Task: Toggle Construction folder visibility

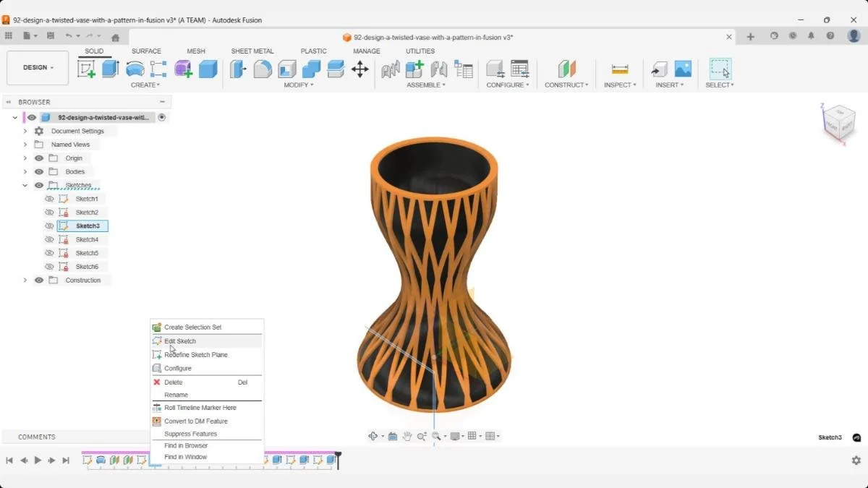Action: 39,281
